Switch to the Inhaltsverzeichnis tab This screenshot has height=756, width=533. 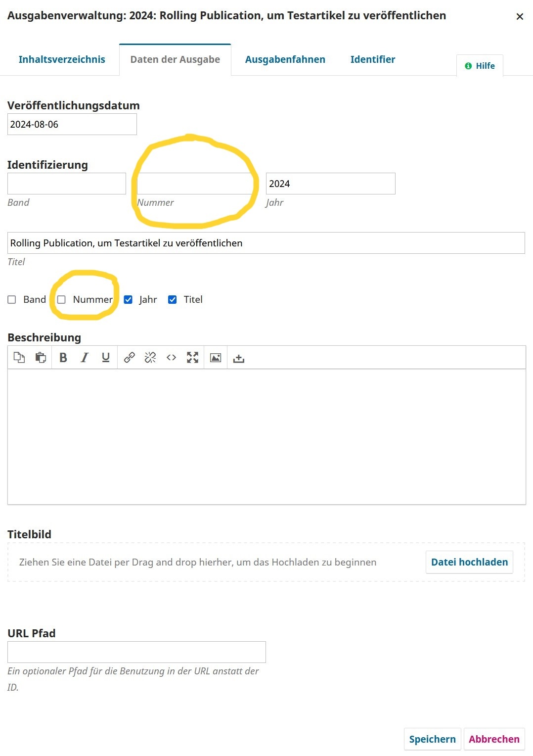point(62,59)
